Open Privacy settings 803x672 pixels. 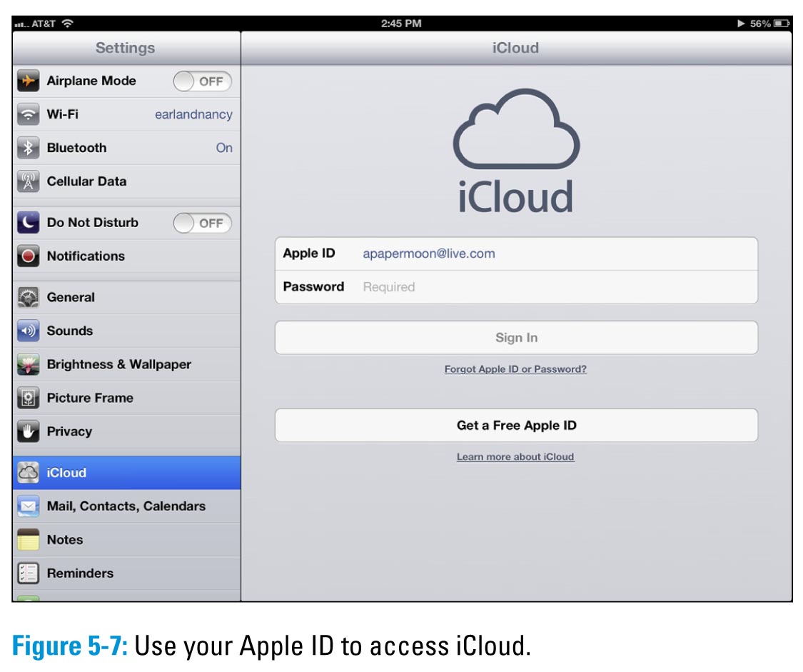point(126,432)
